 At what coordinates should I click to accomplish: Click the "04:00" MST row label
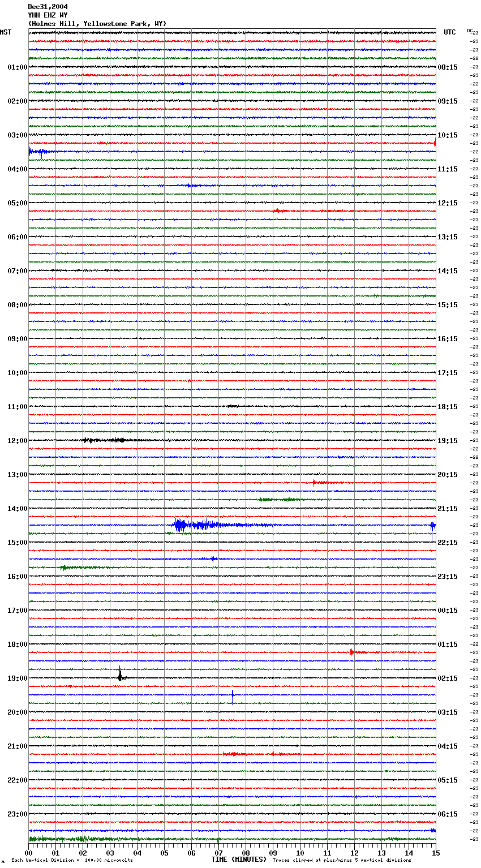tap(18, 169)
